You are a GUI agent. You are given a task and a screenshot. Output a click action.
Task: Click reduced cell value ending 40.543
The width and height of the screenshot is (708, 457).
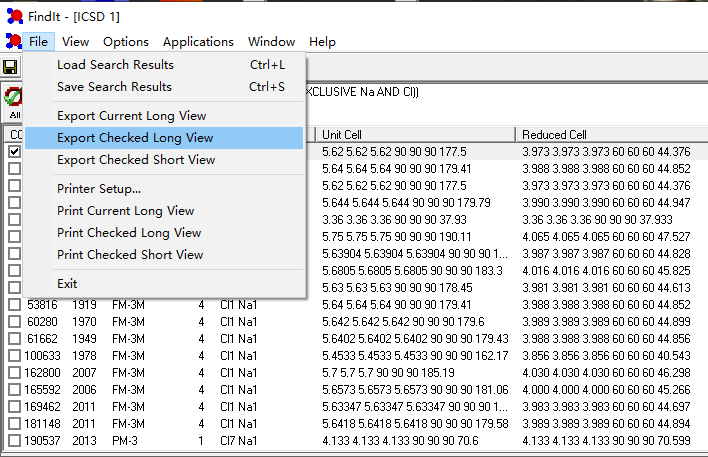click(606, 356)
